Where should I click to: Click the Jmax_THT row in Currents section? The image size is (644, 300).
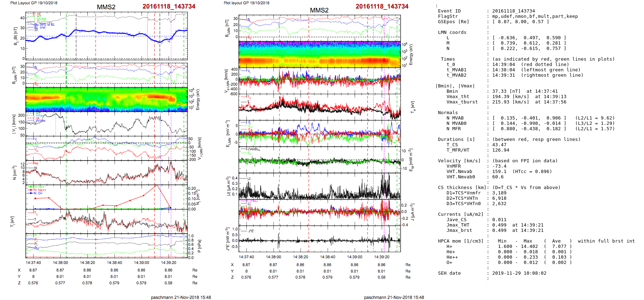click(x=458, y=225)
